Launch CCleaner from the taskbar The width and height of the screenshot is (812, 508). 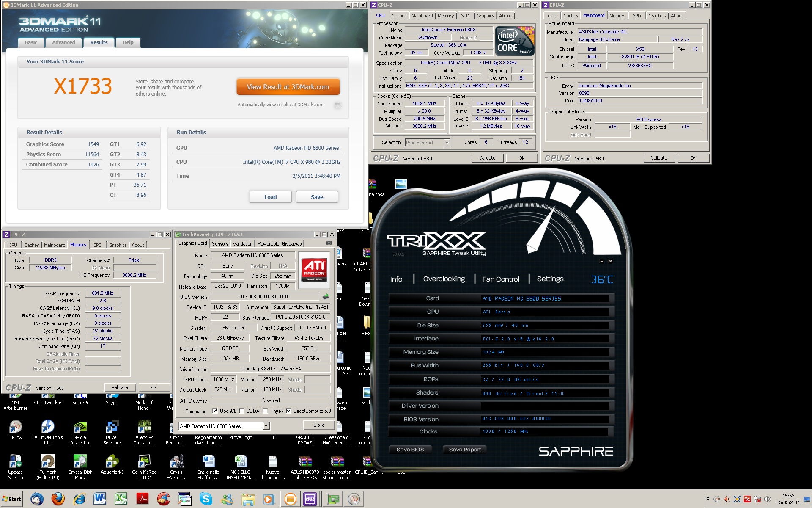[x=163, y=499]
